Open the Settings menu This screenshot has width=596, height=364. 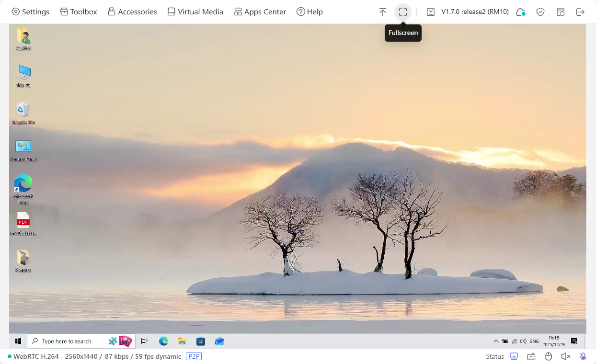pyautogui.click(x=30, y=11)
